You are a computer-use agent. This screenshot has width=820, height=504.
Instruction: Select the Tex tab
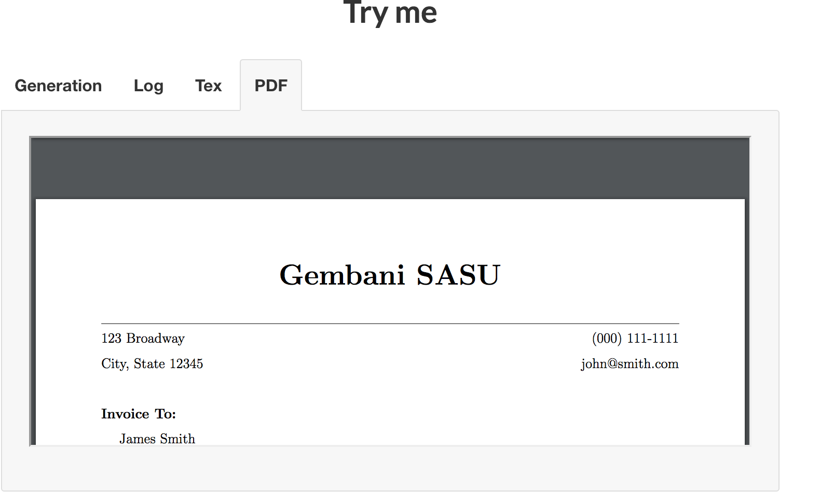(x=208, y=86)
